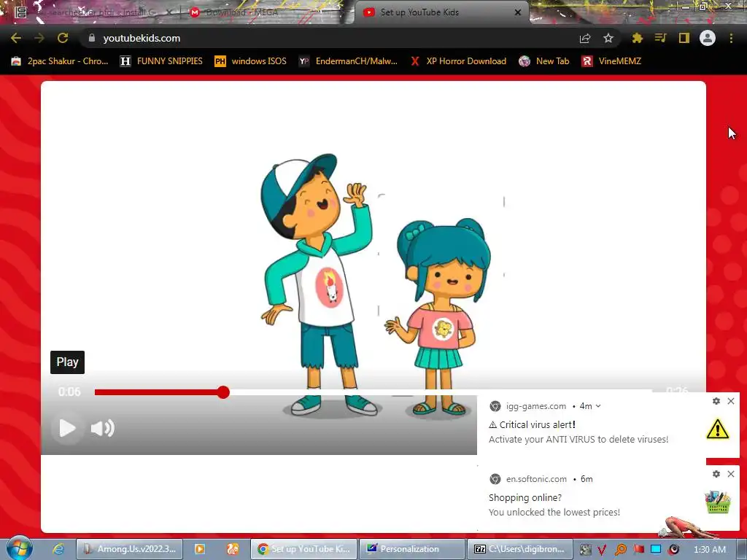Open the windows ISOS bookmark
Screen dimensions: 747x560
(x=251, y=61)
